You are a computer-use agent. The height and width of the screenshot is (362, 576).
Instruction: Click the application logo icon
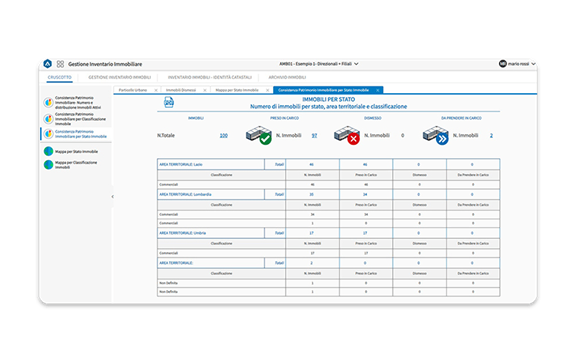pos(48,64)
